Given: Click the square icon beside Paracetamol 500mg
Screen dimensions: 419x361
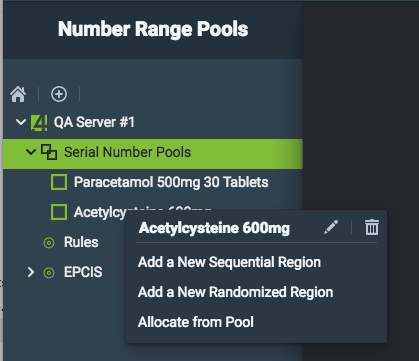Looking at the screenshot, I should 59,182.
